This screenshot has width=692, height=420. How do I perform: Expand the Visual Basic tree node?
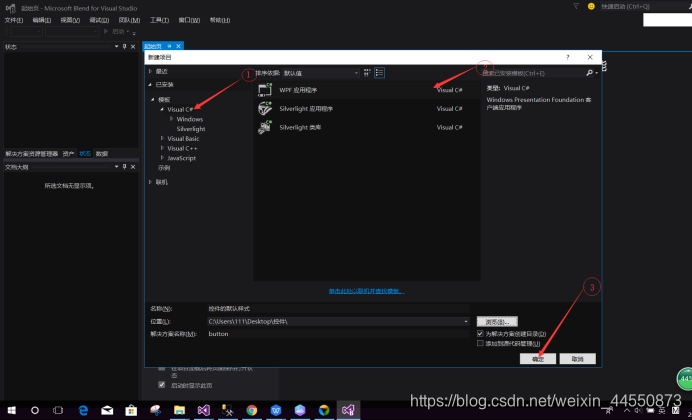pyautogui.click(x=162, y=139)
